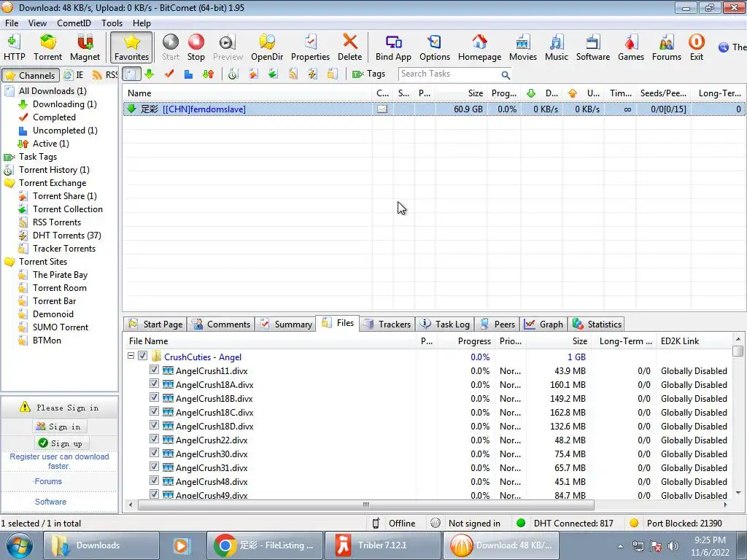Switch to the Summary tab
The width and height of the screenshot is (747, 560).
(x=285, y=324)
